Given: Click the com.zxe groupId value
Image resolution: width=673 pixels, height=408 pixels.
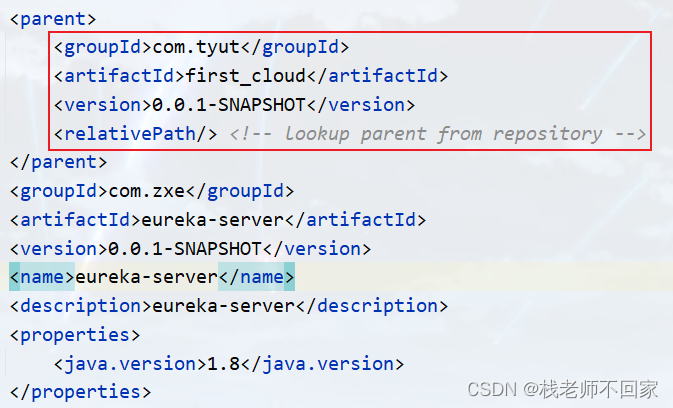Looking at the screenshot, I should click(147, 191).
